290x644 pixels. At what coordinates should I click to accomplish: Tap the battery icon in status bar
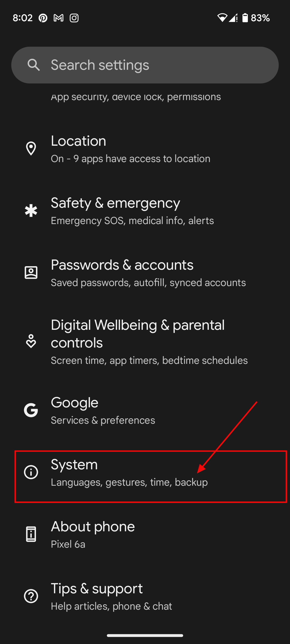[x=245, y=18]
